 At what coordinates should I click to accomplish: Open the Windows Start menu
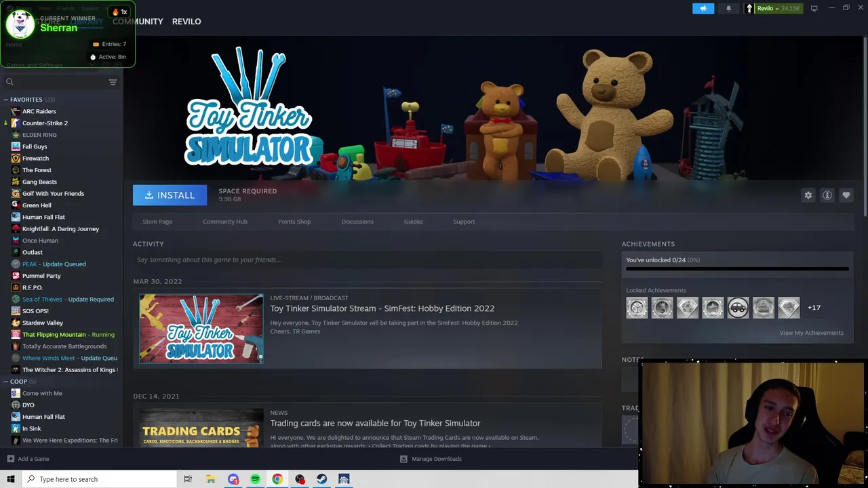(x=10, y=479)
